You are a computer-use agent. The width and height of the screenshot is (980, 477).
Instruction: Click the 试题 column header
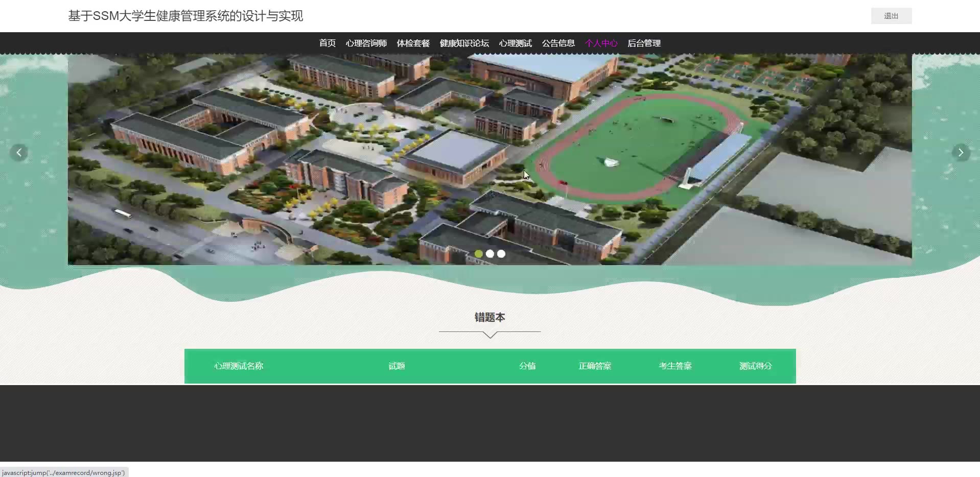click(396, 366)
